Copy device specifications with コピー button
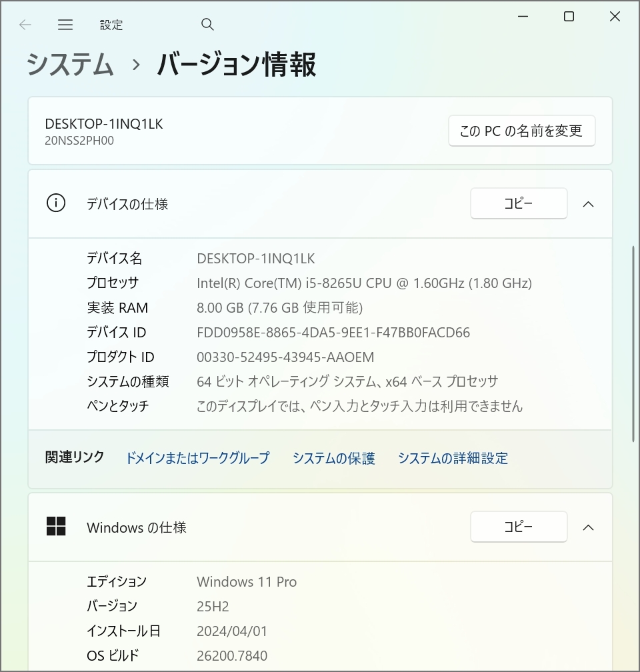Screen dimensions: 640x672 coord(519,203)
